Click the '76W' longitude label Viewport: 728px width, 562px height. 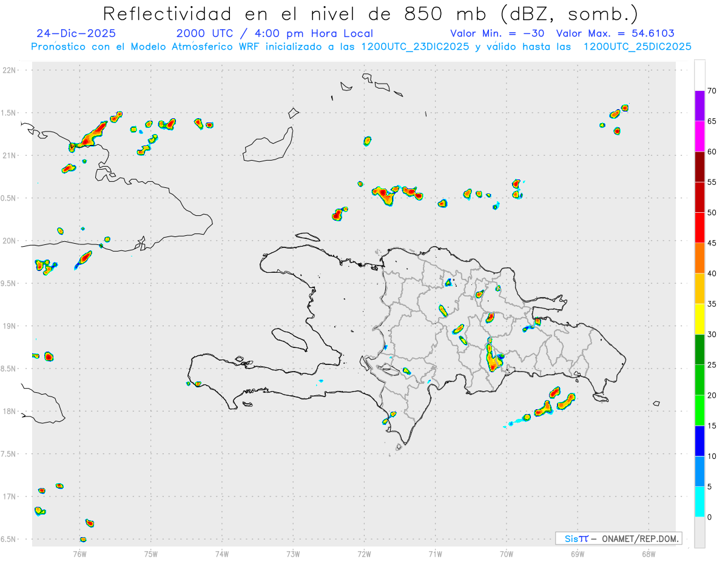tap(79, 554)
